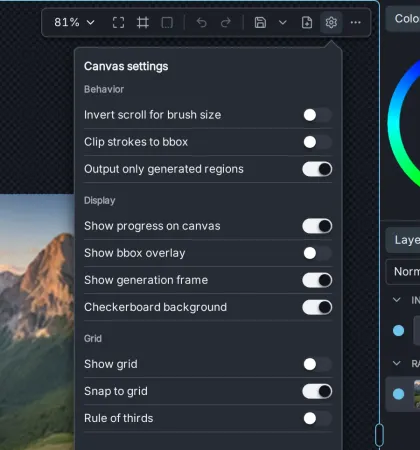
Task: Turn on Show bbox overlay
Action: [x=317, y=253]
